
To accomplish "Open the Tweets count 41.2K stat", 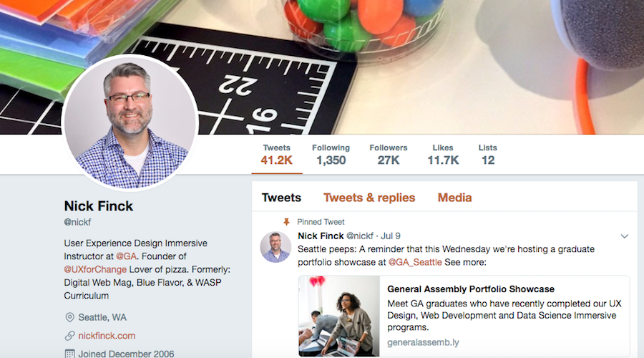I will click(277, 155).
